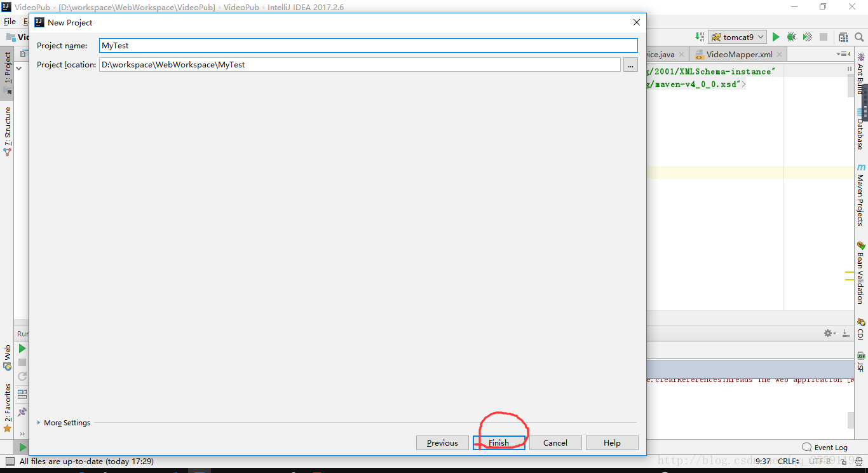The width and height of the screenshot is (868, 473).
Task: Click tool window quick-access icon in status bar
Action: (x=10, y=461)
